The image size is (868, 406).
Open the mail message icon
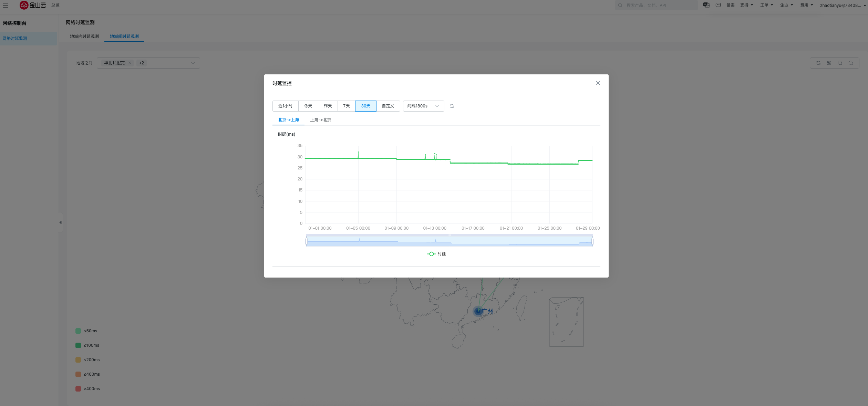(718, 5)
